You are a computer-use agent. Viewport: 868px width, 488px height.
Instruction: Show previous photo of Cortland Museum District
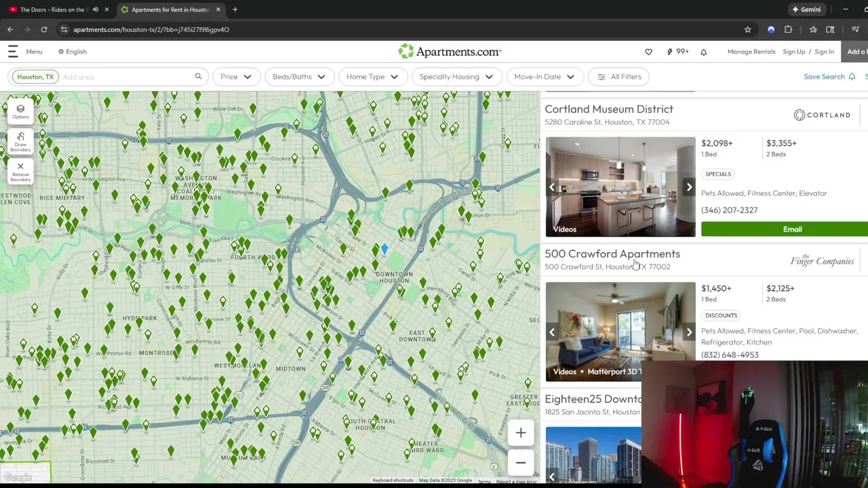[552, 187]
